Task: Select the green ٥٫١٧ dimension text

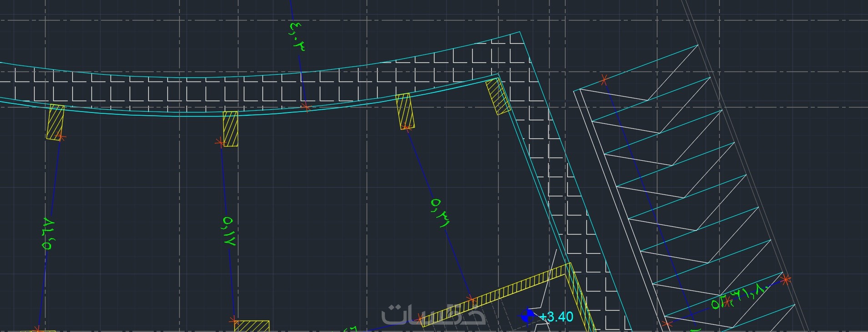Action: pyautogui.click(x=229, y=231)
